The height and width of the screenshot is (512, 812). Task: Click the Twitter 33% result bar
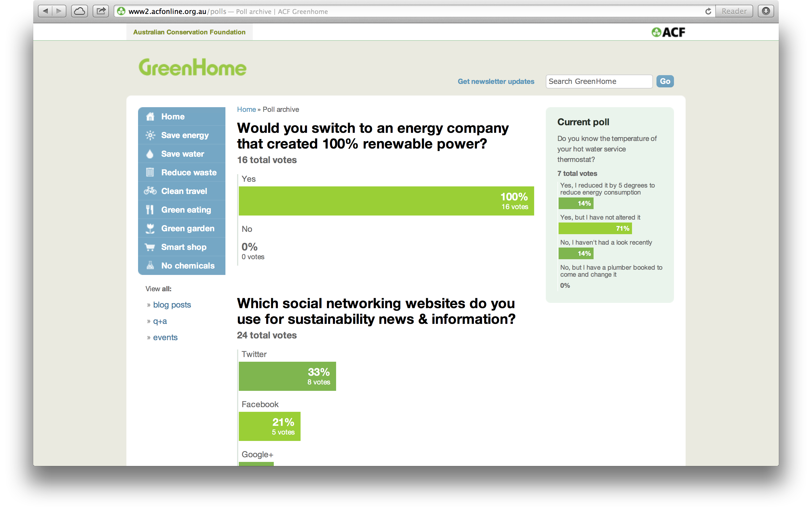click(287, 376)
